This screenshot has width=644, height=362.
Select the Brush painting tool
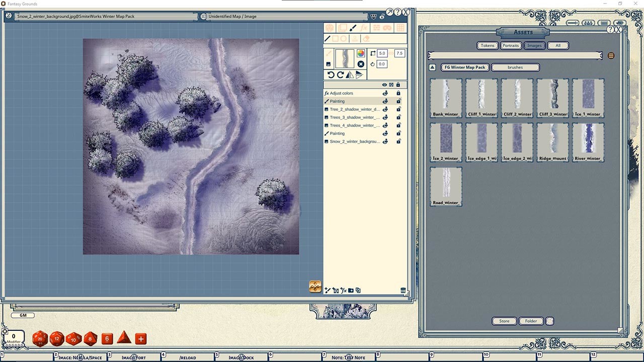354,28
